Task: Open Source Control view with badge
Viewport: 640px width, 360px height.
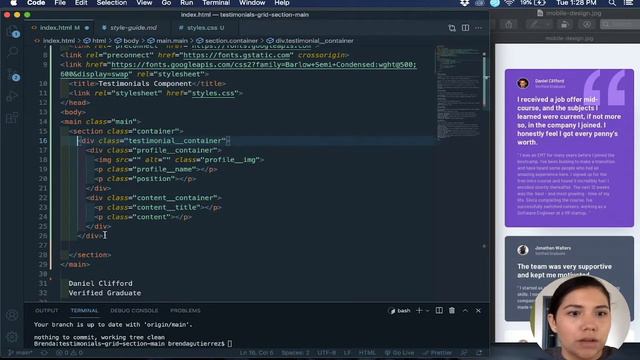Action: [x=13, y=74]
